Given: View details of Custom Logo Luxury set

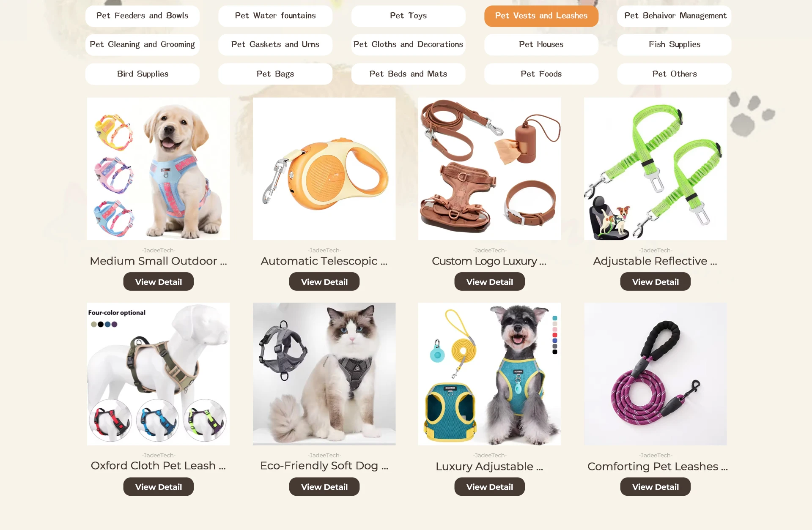Looking at the screenshot, I should [490, 281].
